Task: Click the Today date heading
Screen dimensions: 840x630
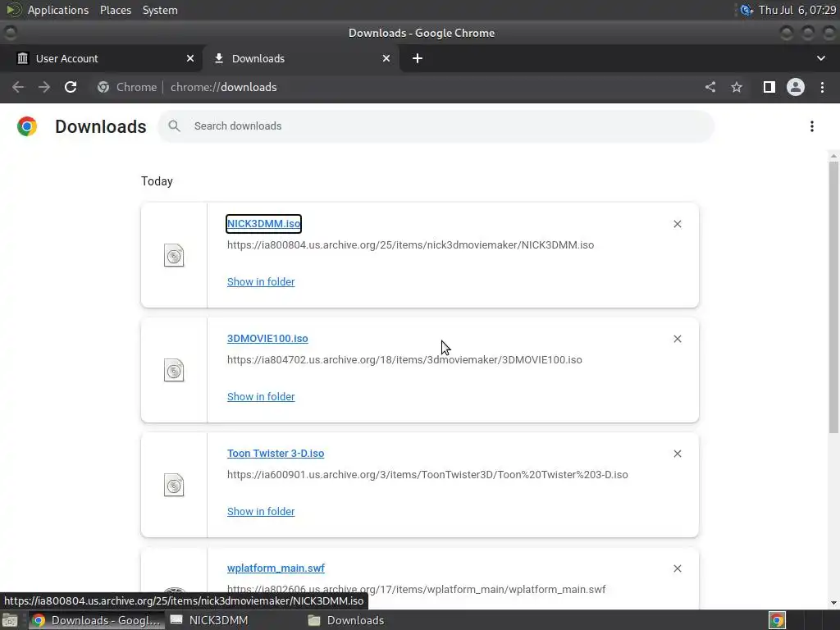Action: click(x=157, y=181)
